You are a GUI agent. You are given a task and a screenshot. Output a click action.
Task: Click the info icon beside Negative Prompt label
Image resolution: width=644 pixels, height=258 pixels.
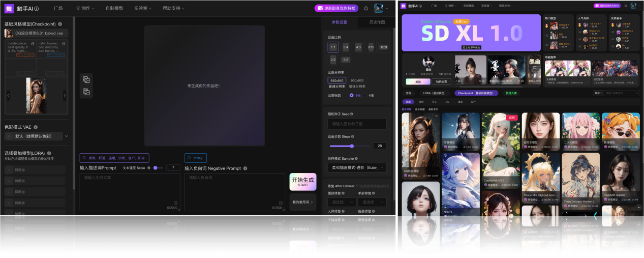coord(245,168)
